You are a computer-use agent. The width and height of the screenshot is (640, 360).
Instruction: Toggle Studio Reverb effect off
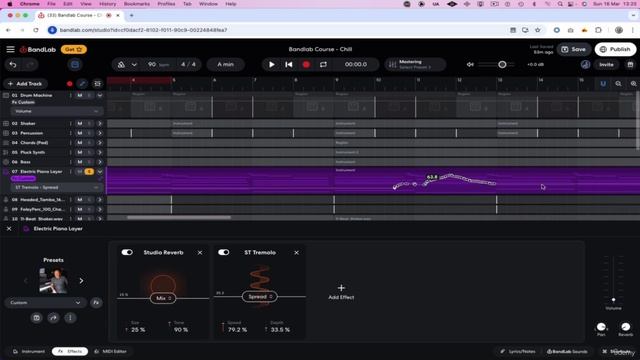click(127, 252)
